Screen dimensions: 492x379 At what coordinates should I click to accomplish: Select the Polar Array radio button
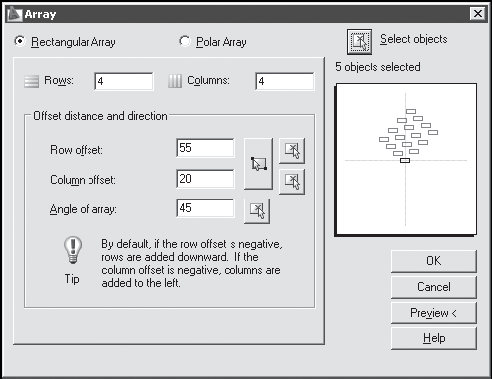185,41
